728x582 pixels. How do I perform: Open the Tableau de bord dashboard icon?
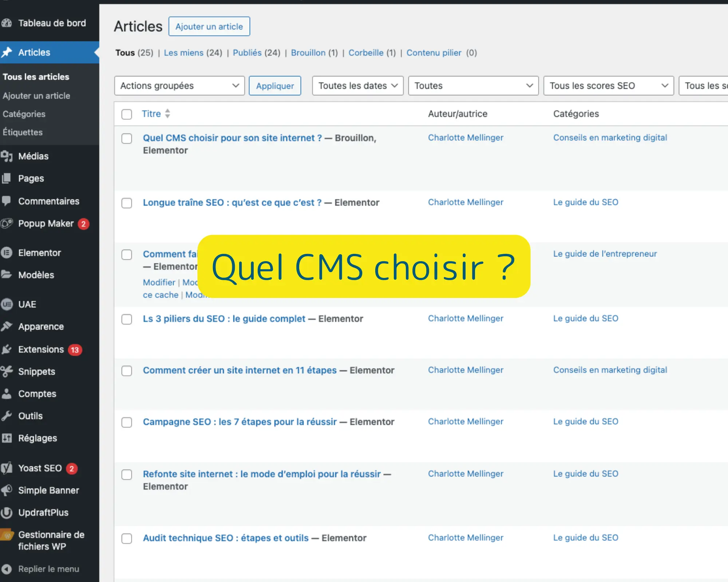(x=7, y=23)
